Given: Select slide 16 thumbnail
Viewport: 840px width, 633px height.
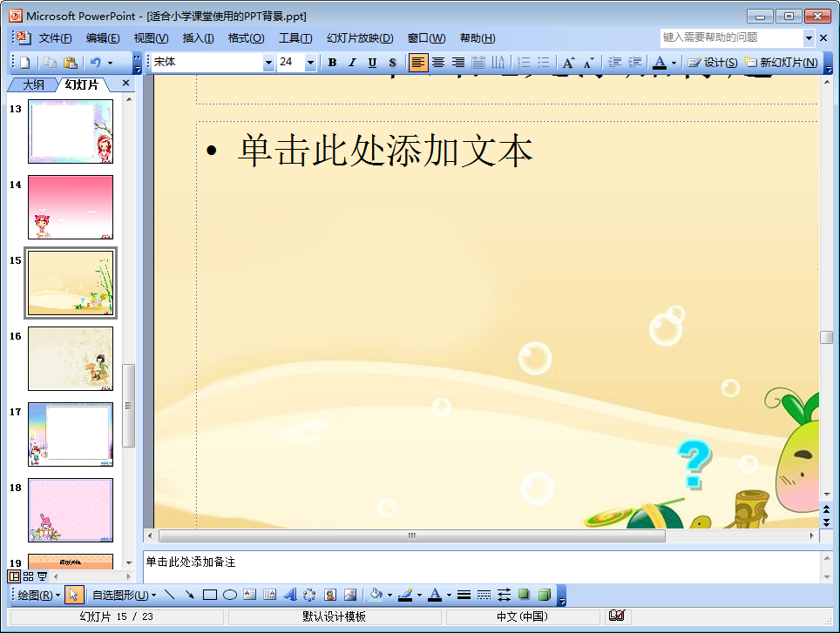Looking at the screenshot, I should (71, 359).
